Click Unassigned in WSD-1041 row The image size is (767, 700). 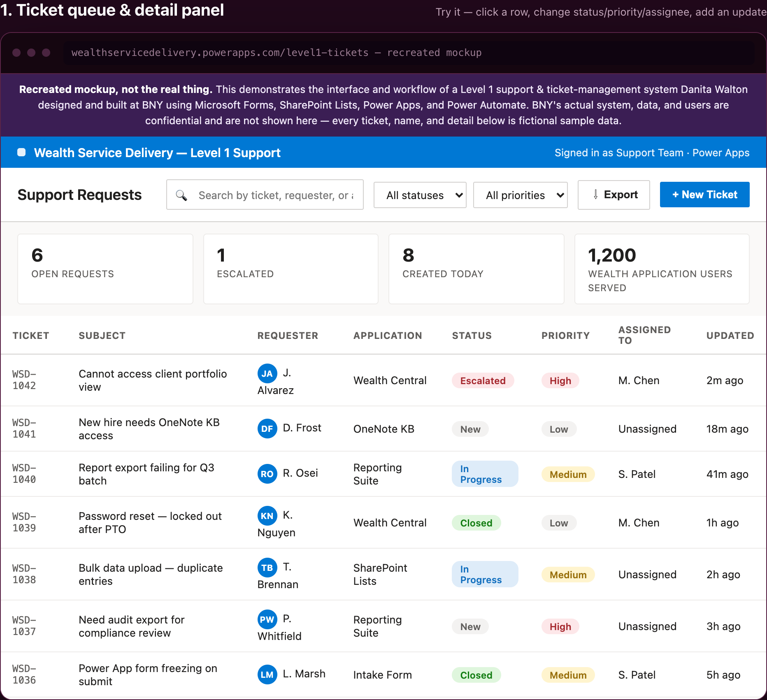(x=647, y=429)
